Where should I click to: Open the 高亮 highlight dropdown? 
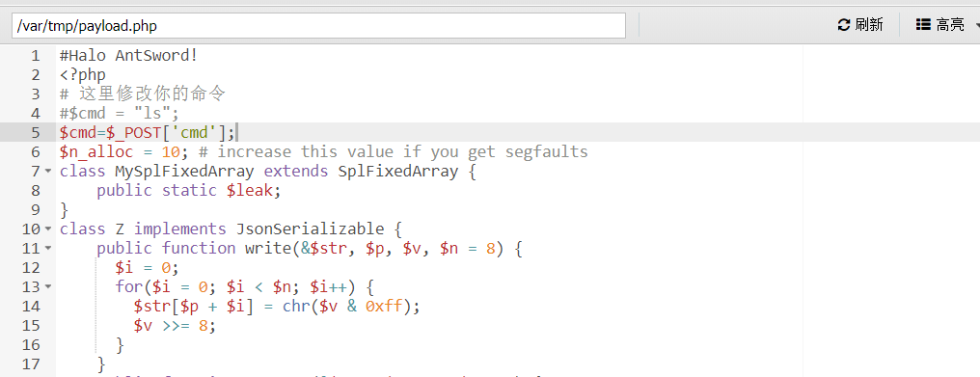[946, 25]
